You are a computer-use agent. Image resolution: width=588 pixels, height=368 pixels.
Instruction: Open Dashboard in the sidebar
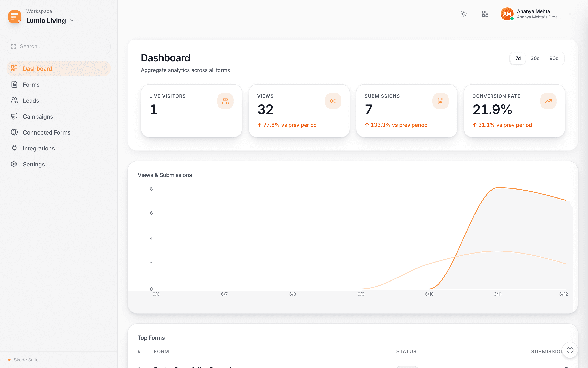click(x=59, y=69)
